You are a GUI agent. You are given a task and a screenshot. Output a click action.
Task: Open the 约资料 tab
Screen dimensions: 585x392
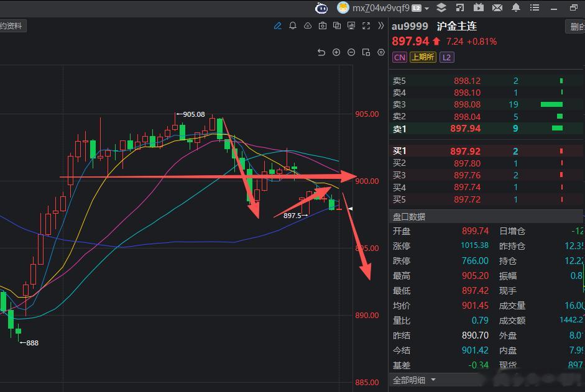coord(11,26)
